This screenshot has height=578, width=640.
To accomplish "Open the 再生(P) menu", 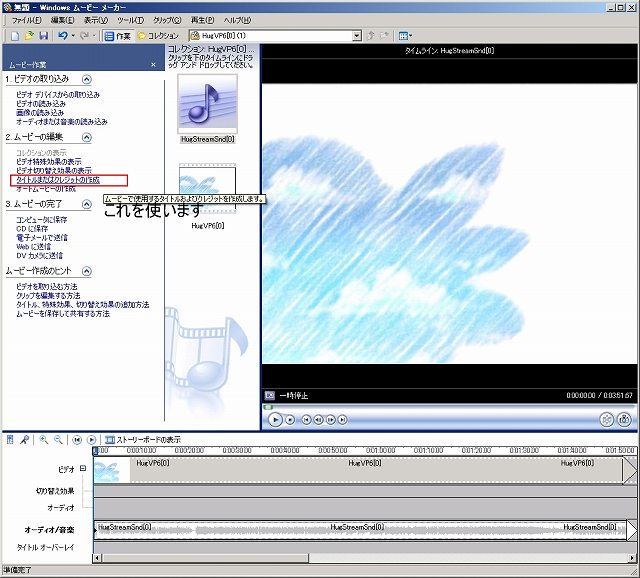I will 202,20.
